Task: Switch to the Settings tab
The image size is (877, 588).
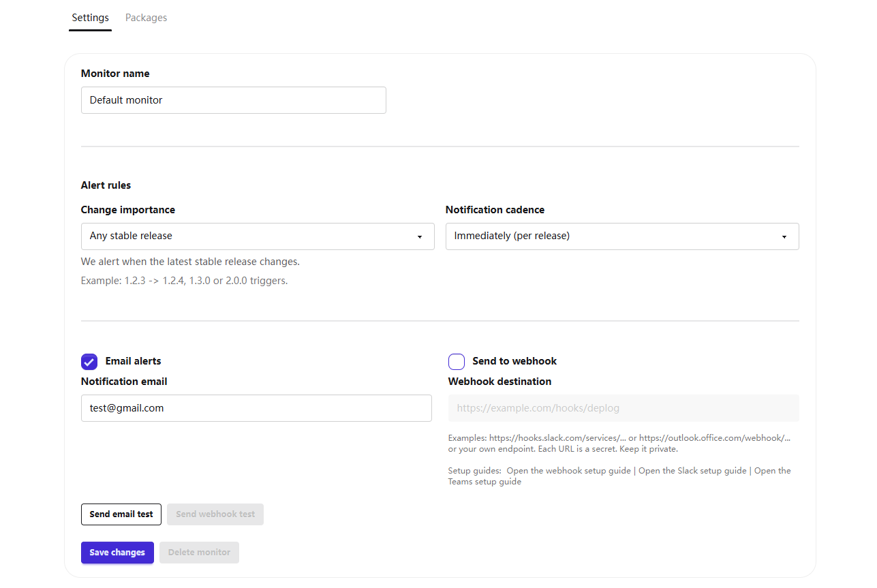Action: tap(90, 18)
